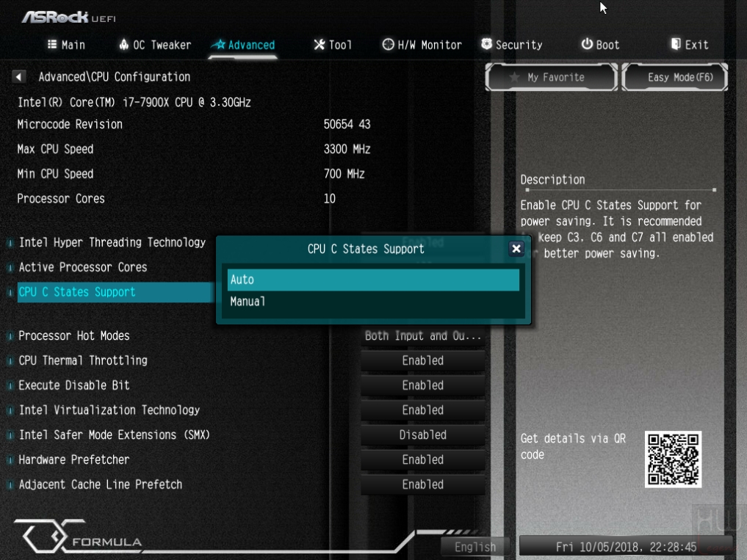Open Intel Safer Mode Extensions Disabled dropdown
Image resolution: width=747 pixels, height=560 pixels.
422,434
